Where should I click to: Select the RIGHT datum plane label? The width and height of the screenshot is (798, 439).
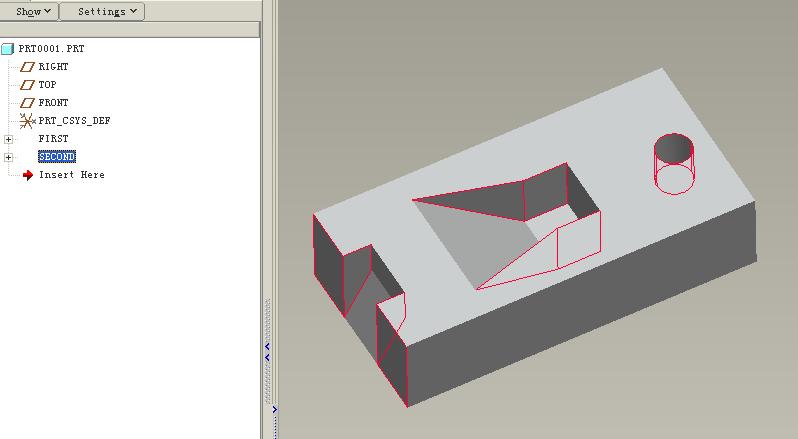(x=53, y=67)
